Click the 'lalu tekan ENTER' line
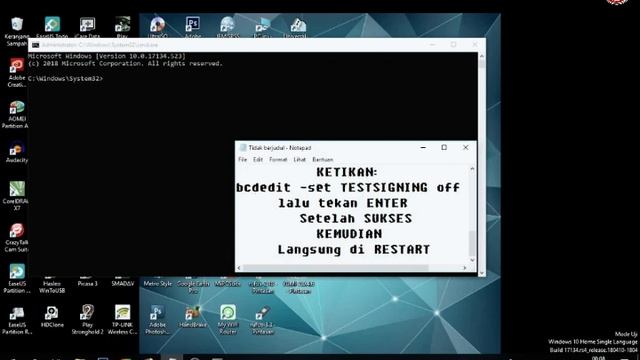The image size is (640, 360). (343, 203)
